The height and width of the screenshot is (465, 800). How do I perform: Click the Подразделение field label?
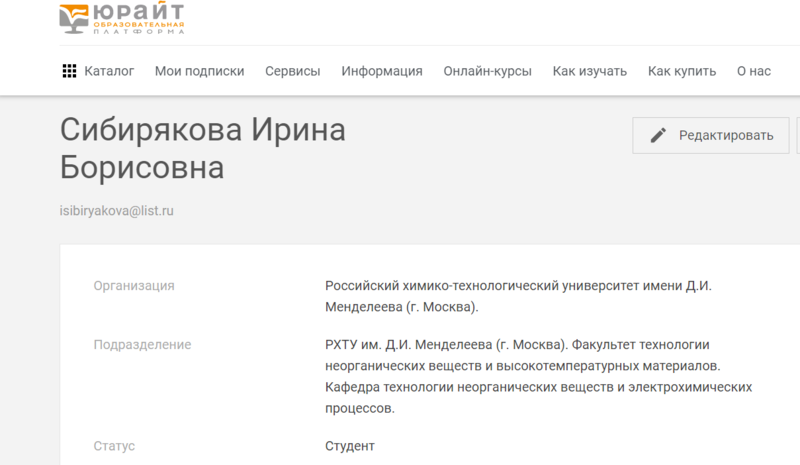pyautogui.click(x=142, y=345)
